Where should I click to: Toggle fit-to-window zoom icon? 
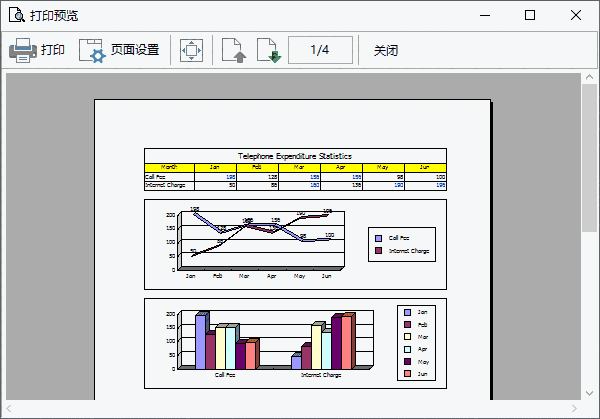tap(191, 50)
